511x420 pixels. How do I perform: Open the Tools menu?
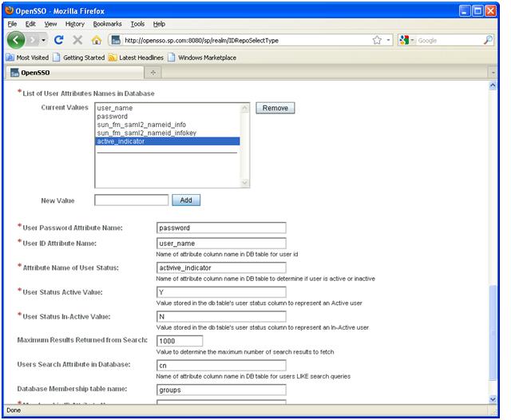[137, 24]
